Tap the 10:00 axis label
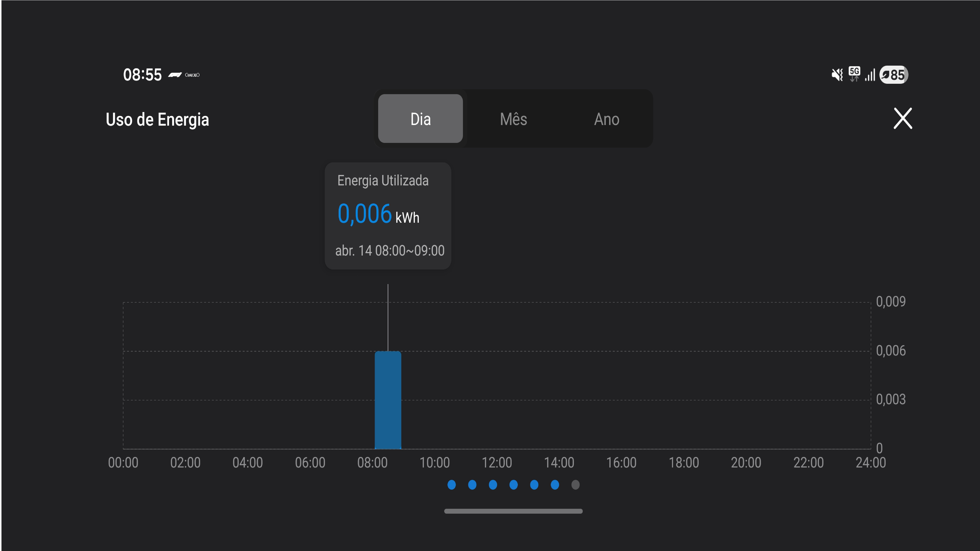980x551 pixels. pos(435,463)
